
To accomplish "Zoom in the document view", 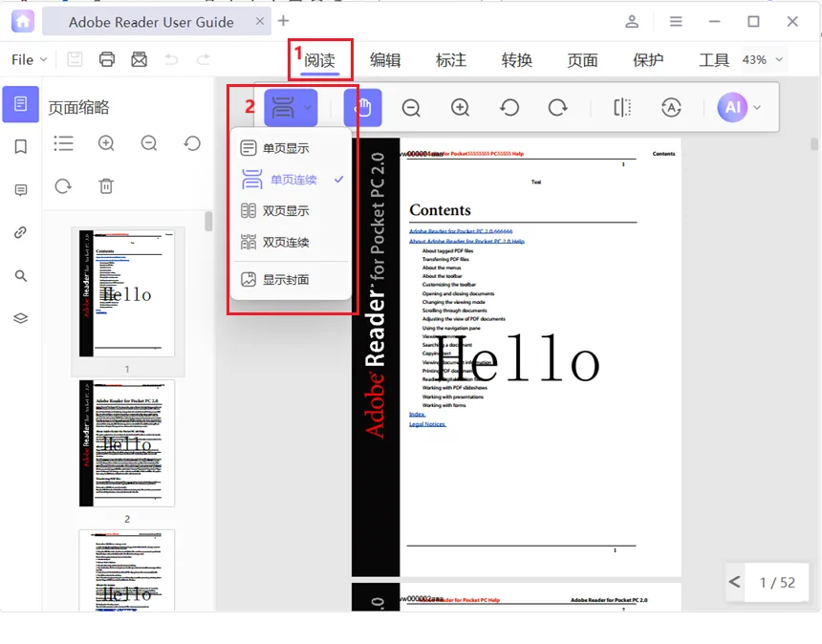I will pyautogui.click(x=461, y=107).
